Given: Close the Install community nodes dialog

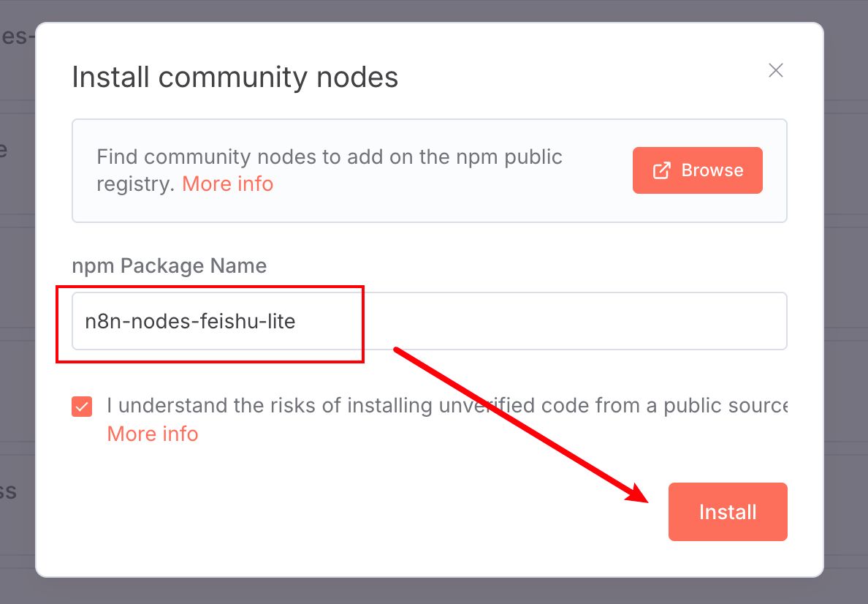Looking at the screenshot, I should coord(776,70).
